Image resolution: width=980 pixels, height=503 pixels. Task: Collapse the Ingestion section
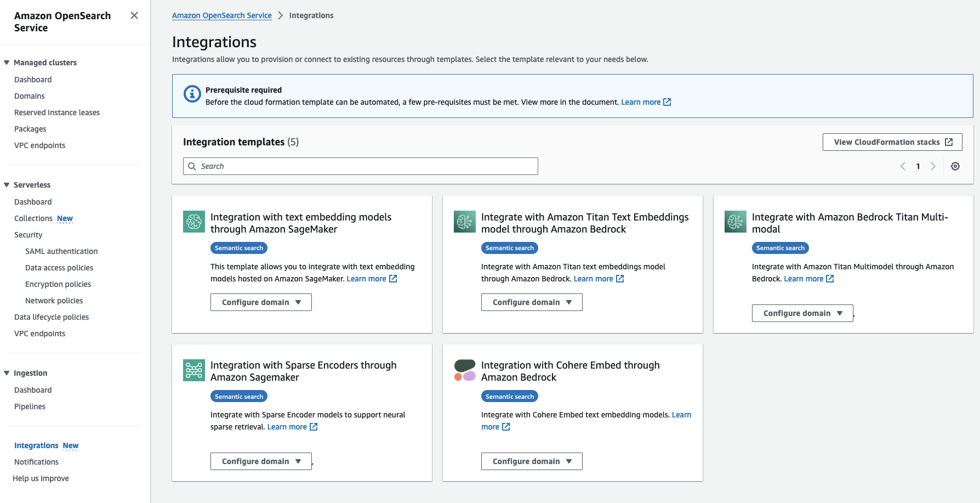[7, 373]
